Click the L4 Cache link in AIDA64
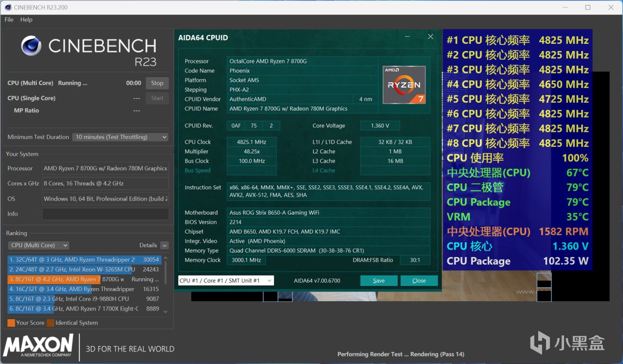The width and height of the screenshot is (623, 364). [x=324, y=170]
